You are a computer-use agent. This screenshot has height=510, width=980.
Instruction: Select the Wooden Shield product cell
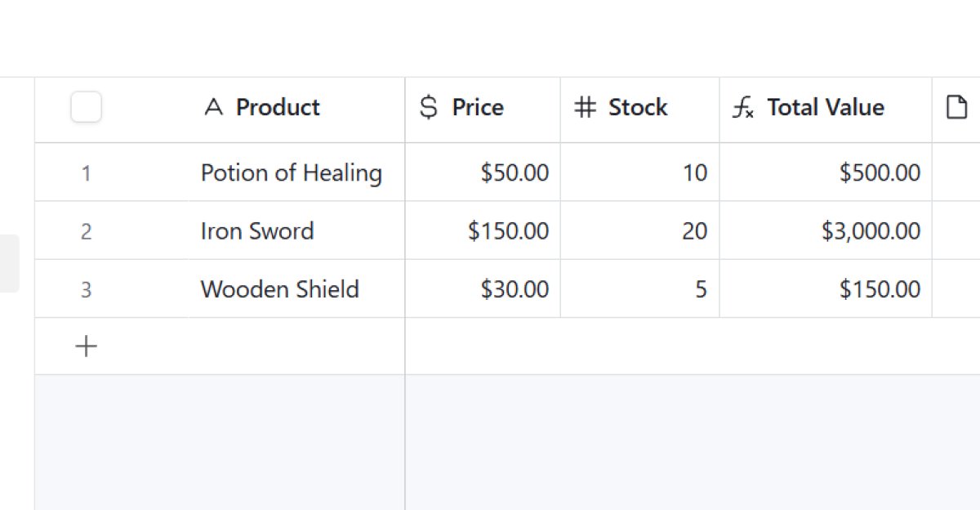(280, 289)
